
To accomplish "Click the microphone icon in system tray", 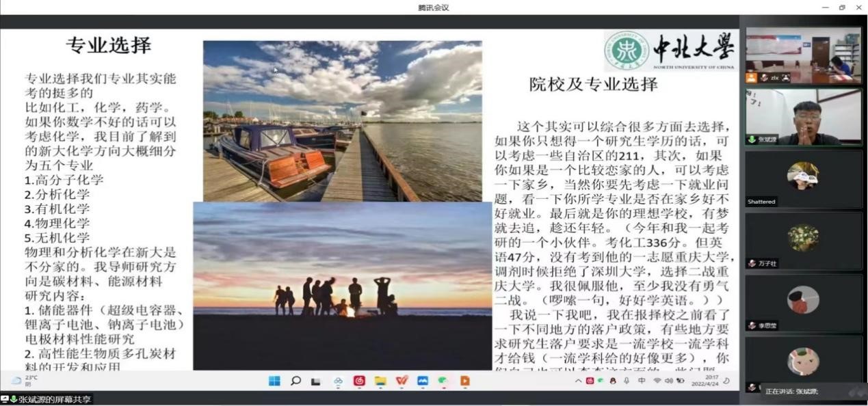I will click(x=626, y=381).
